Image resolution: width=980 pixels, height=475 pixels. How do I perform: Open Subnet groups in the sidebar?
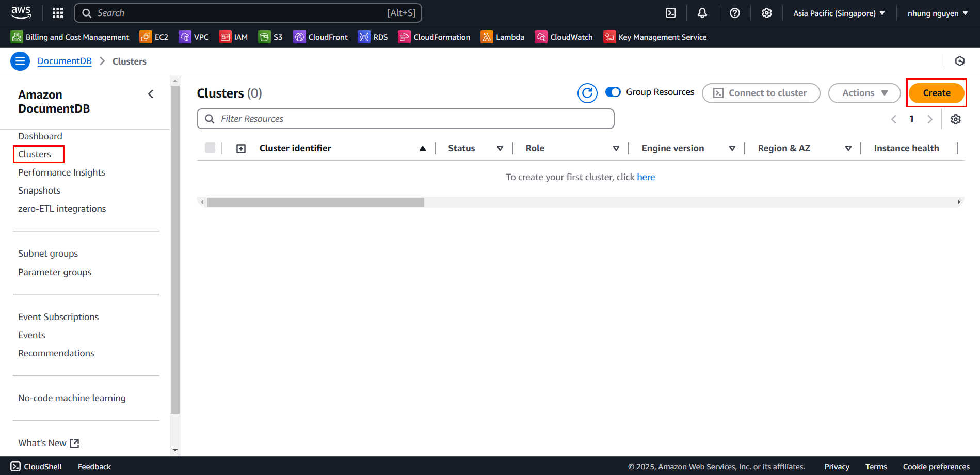[x=48, y=254]
